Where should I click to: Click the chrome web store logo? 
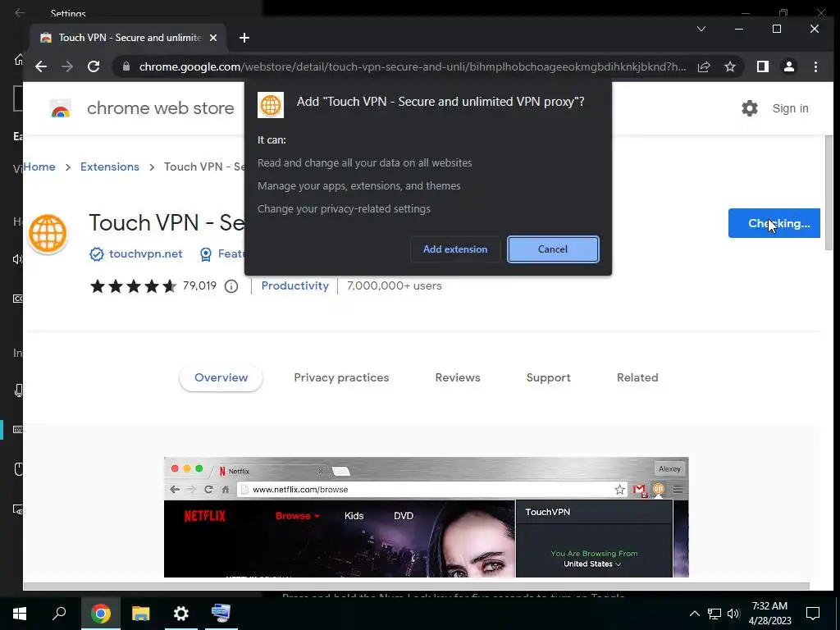click(61, 108)
